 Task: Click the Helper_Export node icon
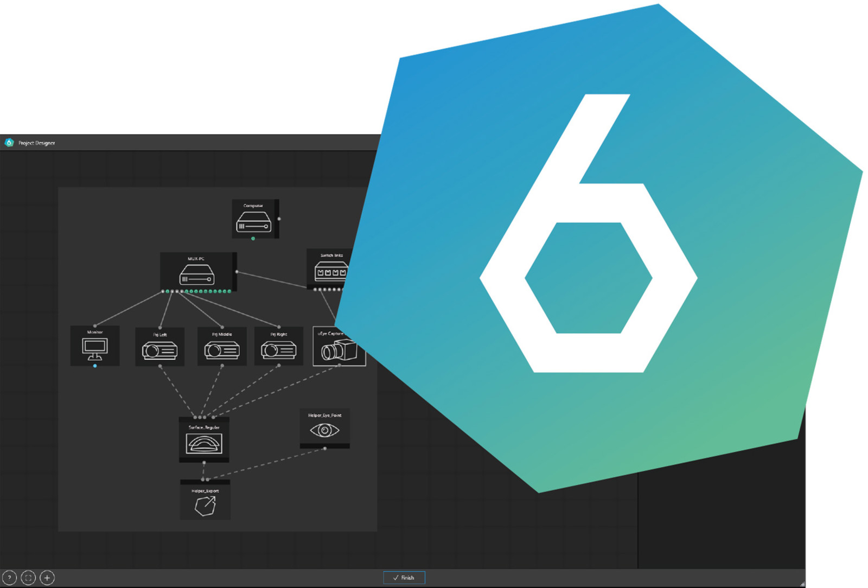(x=205, y=506)
